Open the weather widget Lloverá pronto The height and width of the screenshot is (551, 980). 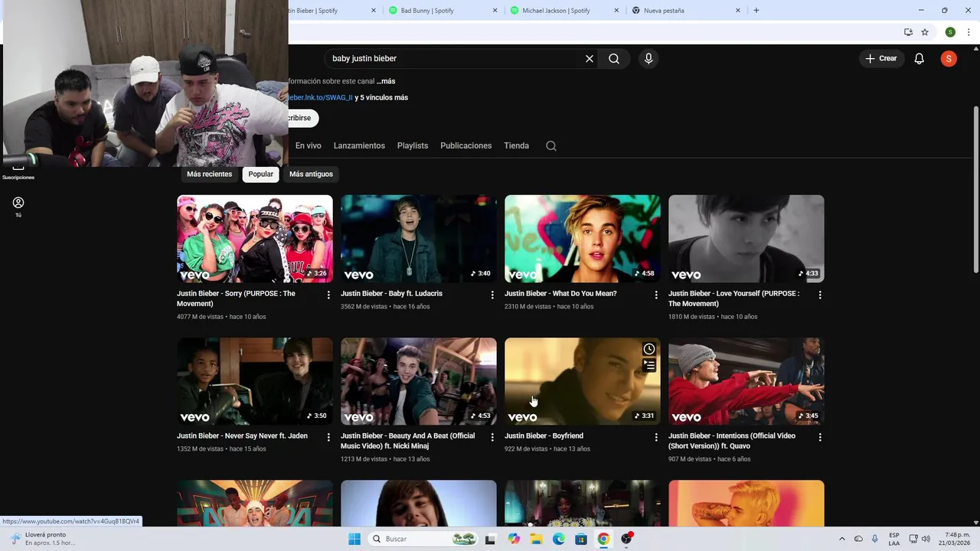click(x=43, y=539)
